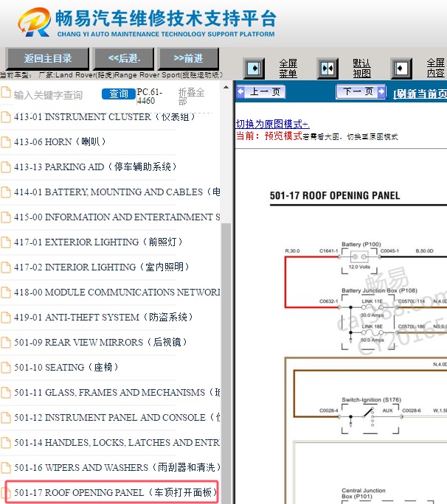Click the Battery (P100) label in the diagram
This screenshot has height=504, width=447.
tap(361, 245)
